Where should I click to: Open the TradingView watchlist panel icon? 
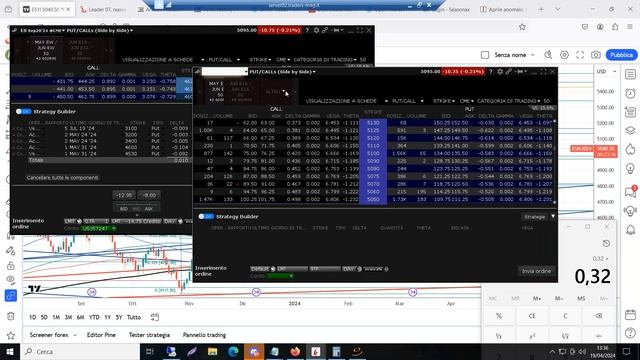click(630, 74)
